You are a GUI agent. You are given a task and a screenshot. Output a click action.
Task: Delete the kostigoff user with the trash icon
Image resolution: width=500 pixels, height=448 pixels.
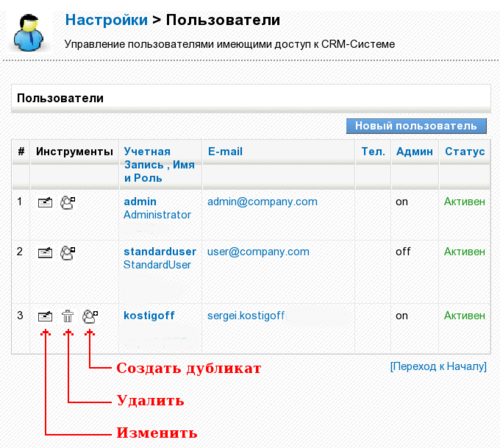(68, 316)
